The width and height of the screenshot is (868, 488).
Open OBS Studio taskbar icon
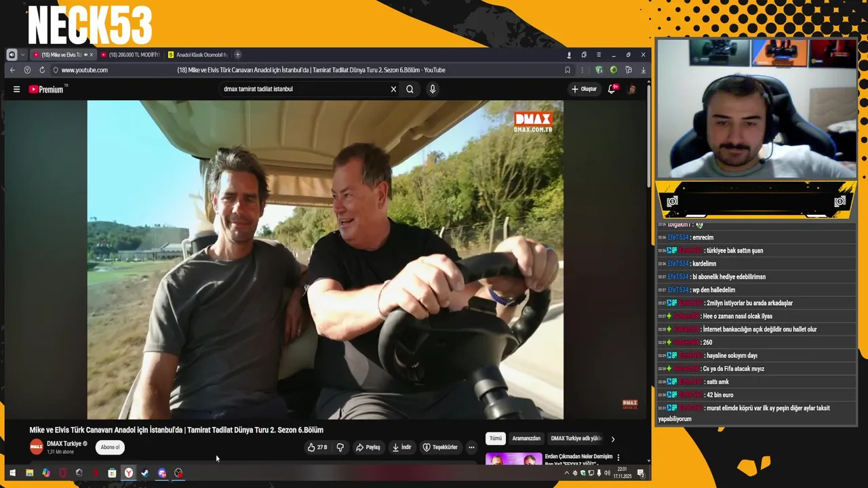178,473
